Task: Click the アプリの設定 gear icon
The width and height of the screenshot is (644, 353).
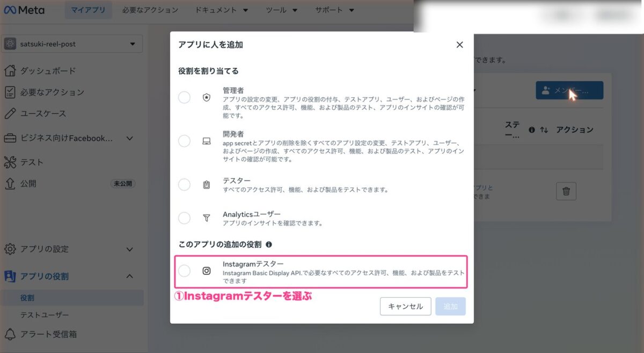Action: (10, 249)
